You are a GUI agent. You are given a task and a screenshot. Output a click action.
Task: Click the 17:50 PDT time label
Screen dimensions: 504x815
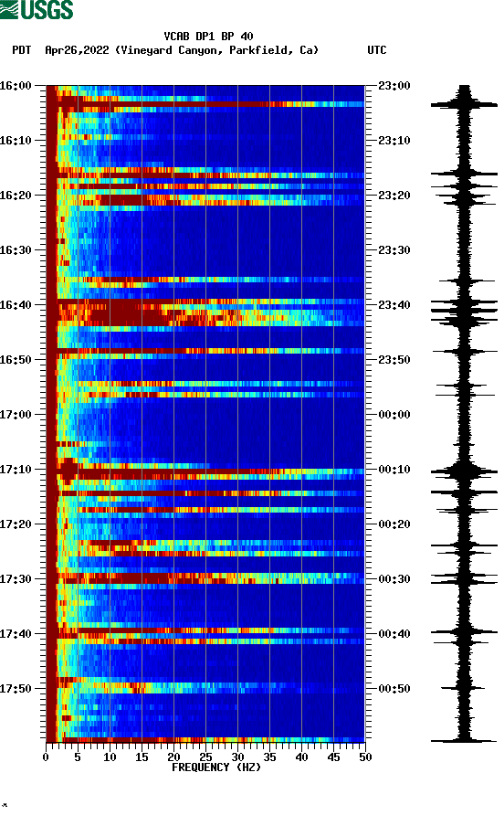[16, 689]
